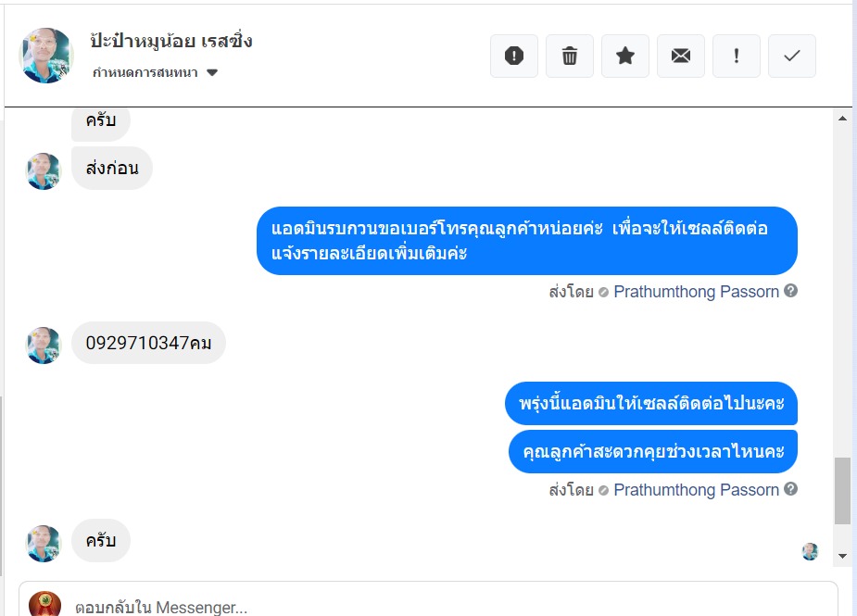Screen dimensions: 857x616
Task: Mark conversation as unread with envelope icon
Action: 680,56
